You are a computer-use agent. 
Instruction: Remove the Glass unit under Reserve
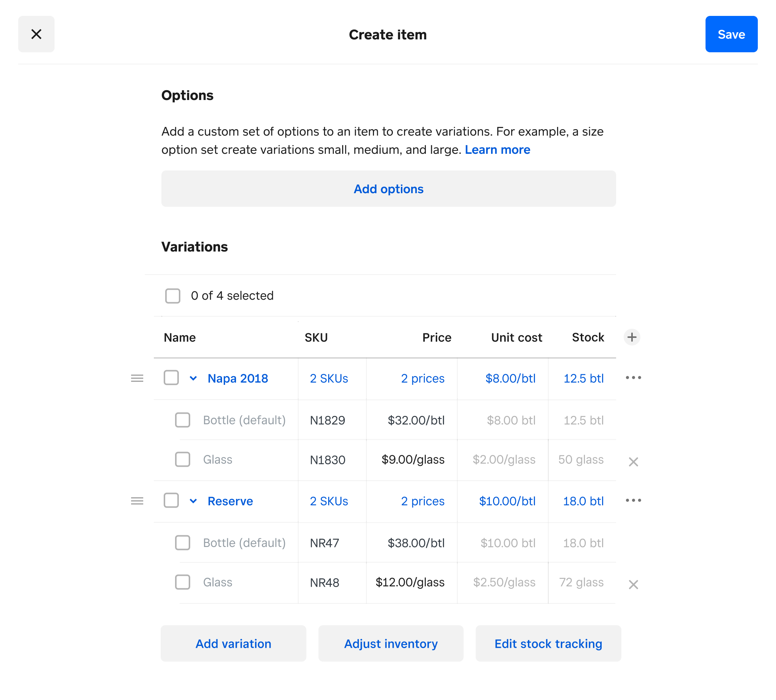point(633,584)
